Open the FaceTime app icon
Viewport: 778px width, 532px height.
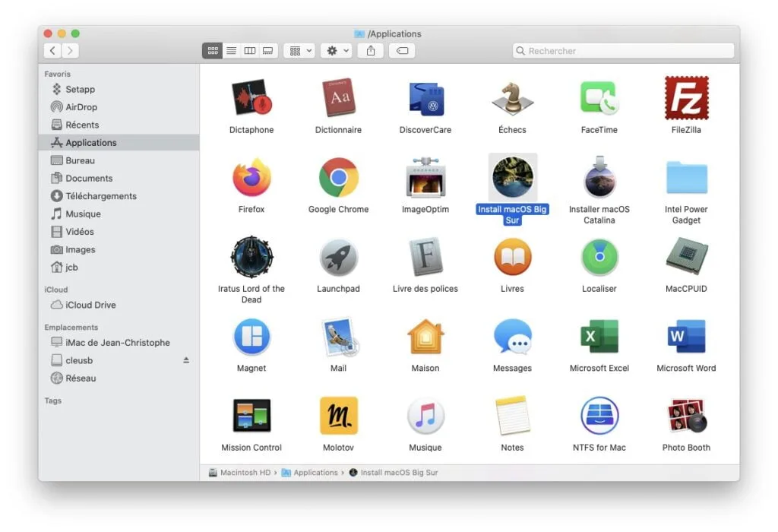[x=599, y=98]
